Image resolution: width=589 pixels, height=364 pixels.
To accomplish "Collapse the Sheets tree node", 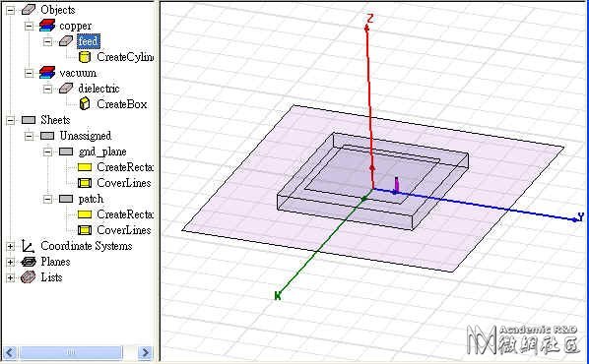I will point(11,120).
